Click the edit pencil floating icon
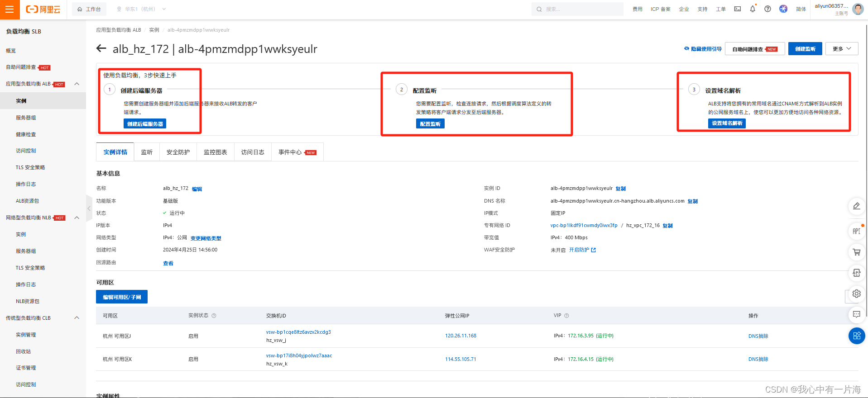This screenshot has height=398, width=868. [x=856, y=206]
